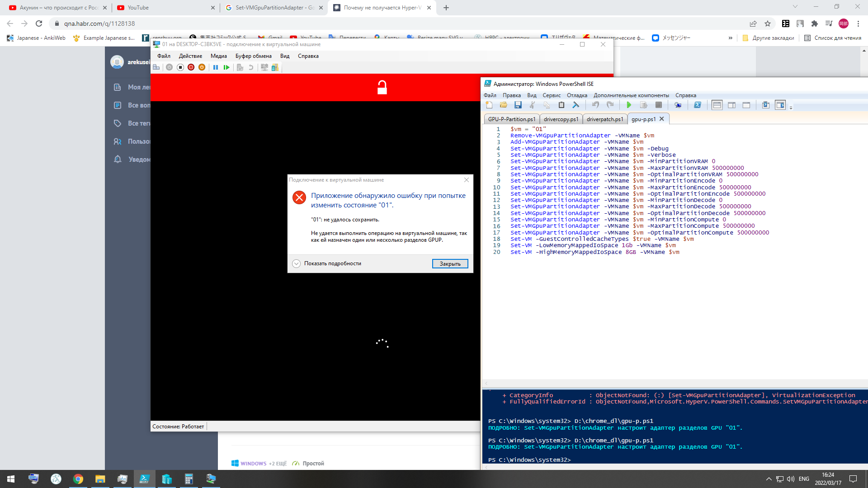Click the Enhanced session icon in VM toolbar
Viewport: 868px width, 488px height.
coord(264,67)
